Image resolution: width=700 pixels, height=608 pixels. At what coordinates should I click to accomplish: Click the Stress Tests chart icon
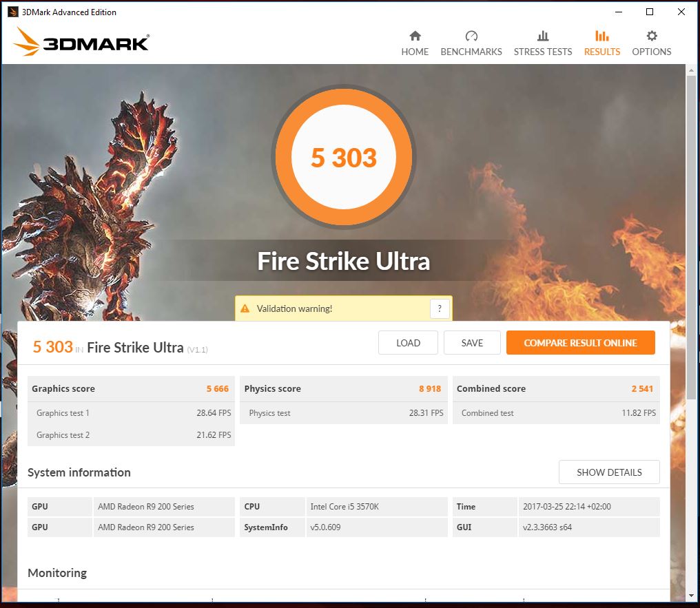543,36
